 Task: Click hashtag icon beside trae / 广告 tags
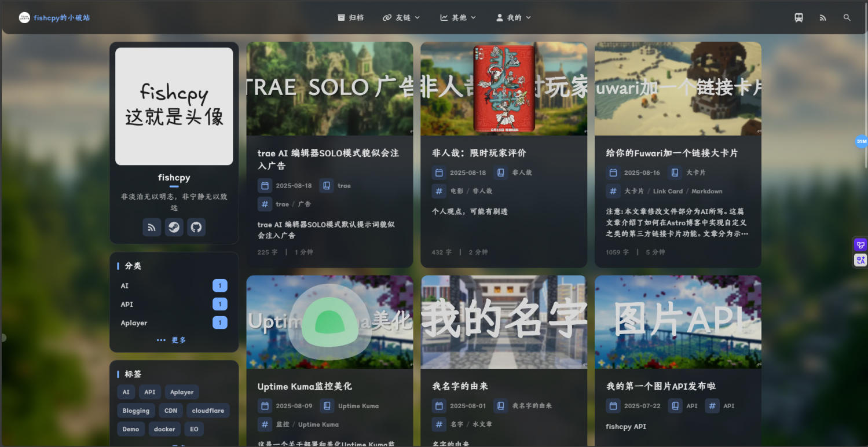265,204
